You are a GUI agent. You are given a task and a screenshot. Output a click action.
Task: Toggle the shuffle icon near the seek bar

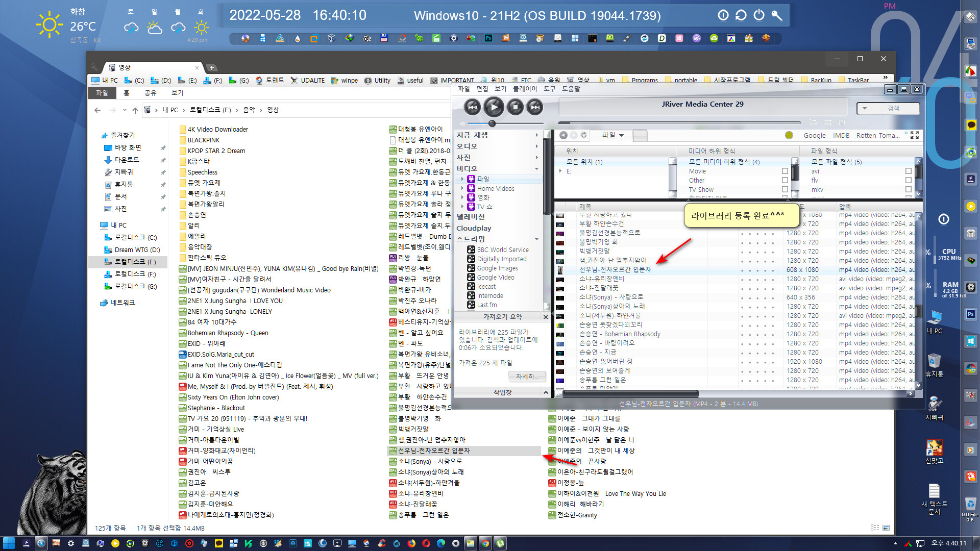[827, 122]
